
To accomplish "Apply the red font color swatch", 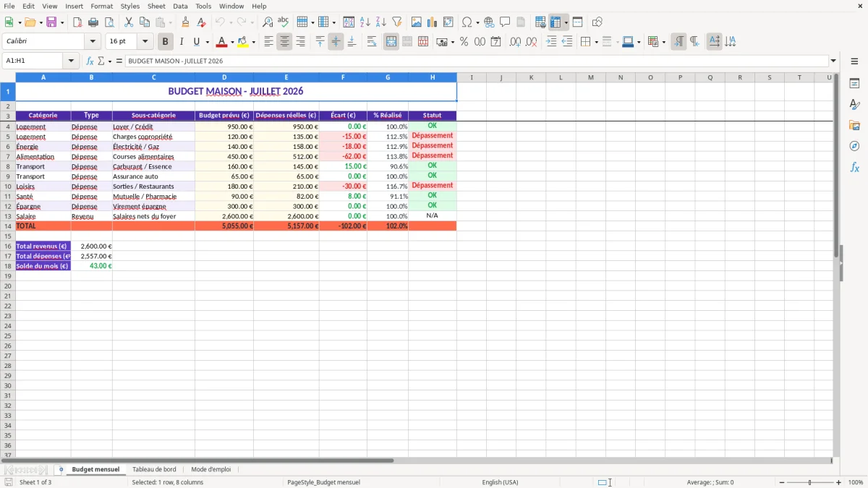I will tap(222, 42).
